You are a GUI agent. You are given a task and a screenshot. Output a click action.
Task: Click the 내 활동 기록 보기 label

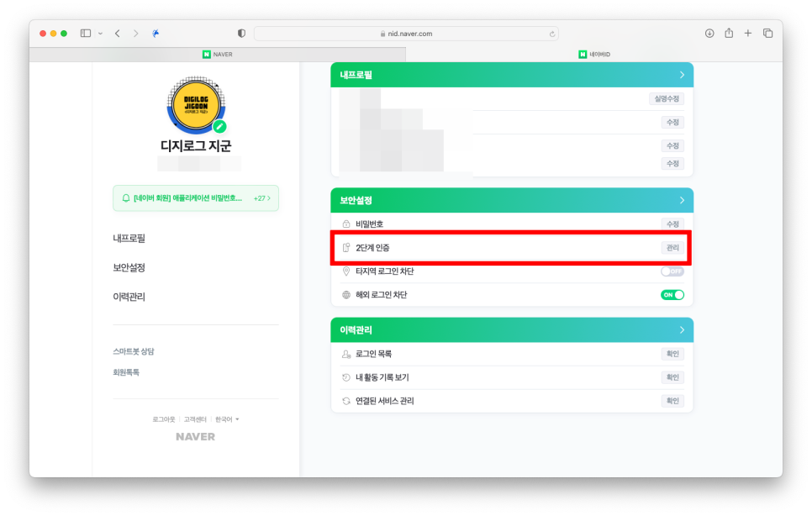[382, 378]
